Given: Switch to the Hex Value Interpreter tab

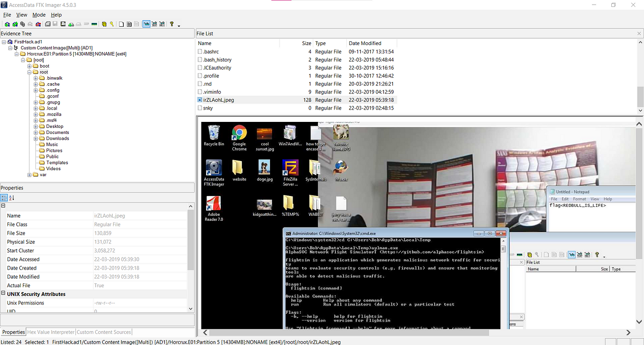Looking at the screenshot, I should tap(51, 332).
